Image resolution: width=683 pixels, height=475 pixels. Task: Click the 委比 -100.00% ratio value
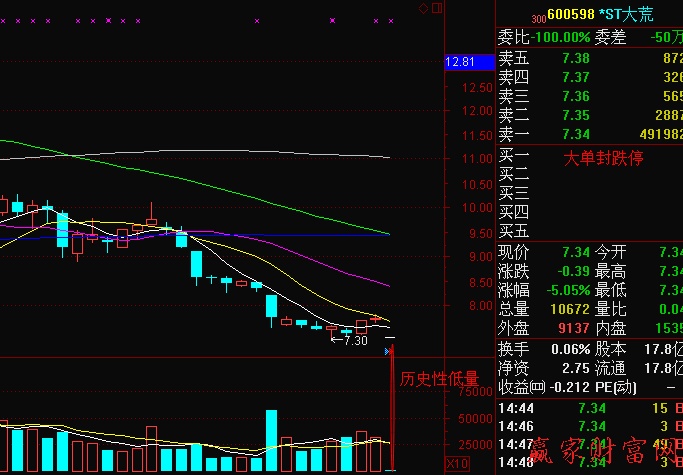click(560, 38)
